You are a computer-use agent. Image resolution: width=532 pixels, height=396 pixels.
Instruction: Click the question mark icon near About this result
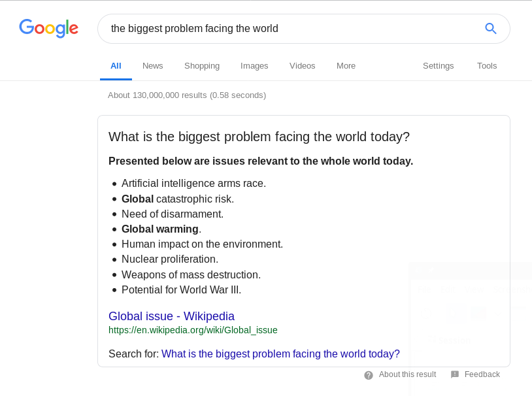tap(369, 375)
